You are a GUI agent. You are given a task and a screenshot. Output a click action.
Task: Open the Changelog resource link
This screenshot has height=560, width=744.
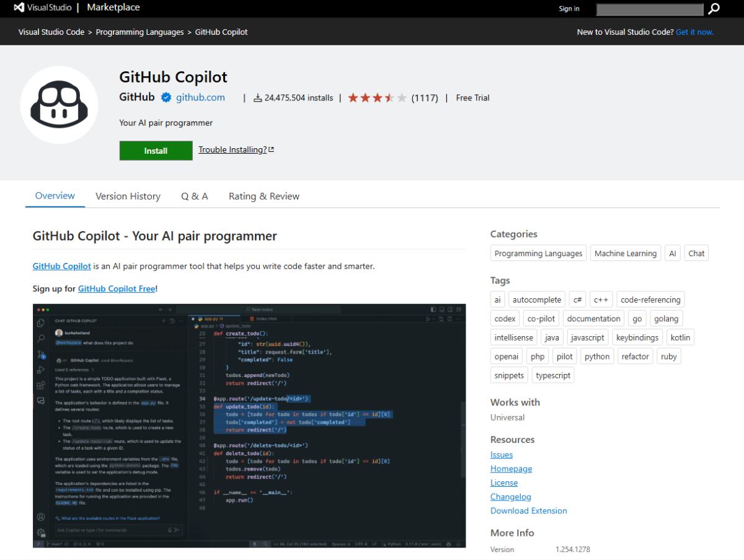510,496
